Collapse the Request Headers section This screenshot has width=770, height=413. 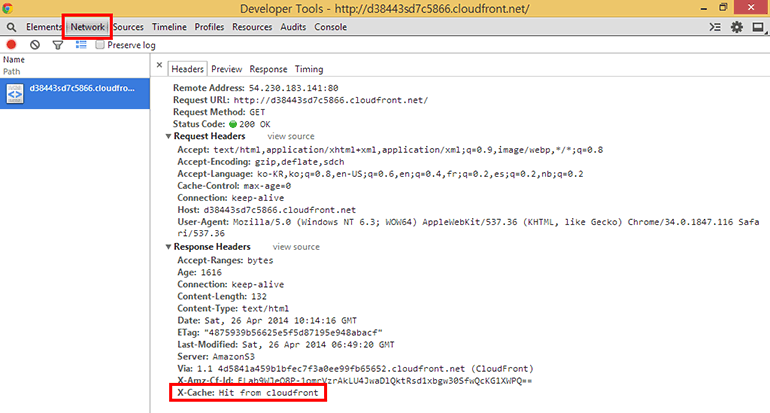click(x=168, y=136)
